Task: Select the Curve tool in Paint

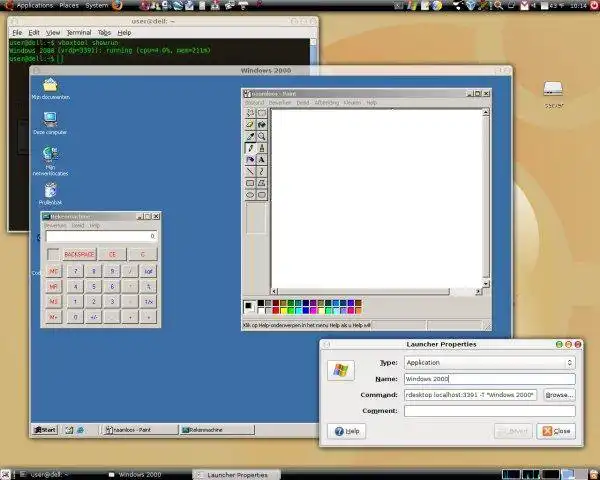Action: pyautogui.click(x=262, y=171)
